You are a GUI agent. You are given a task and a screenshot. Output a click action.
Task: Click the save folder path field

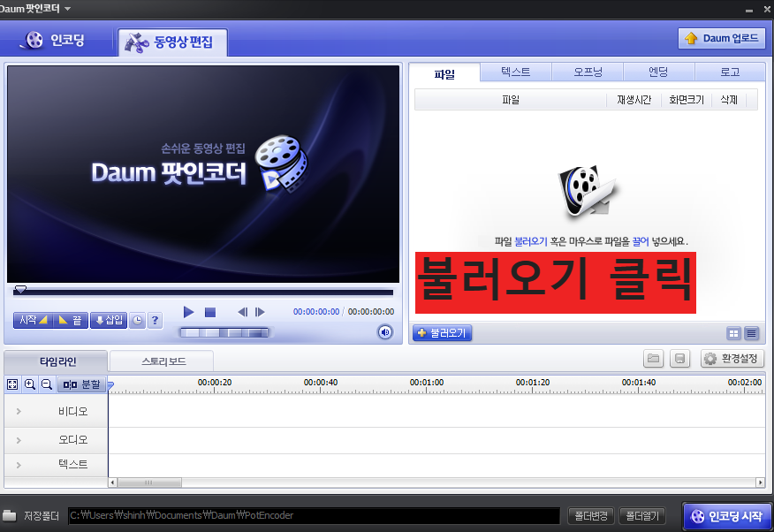pos(314,516)
